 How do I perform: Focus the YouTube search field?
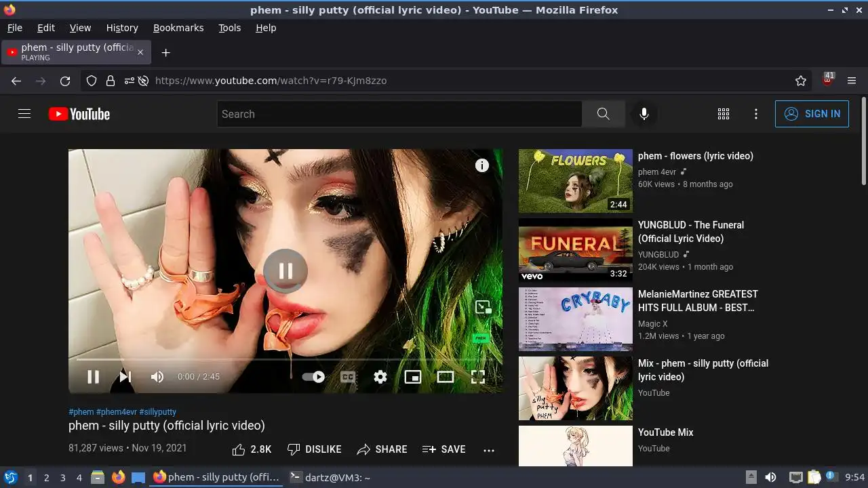tap(399, 114)
